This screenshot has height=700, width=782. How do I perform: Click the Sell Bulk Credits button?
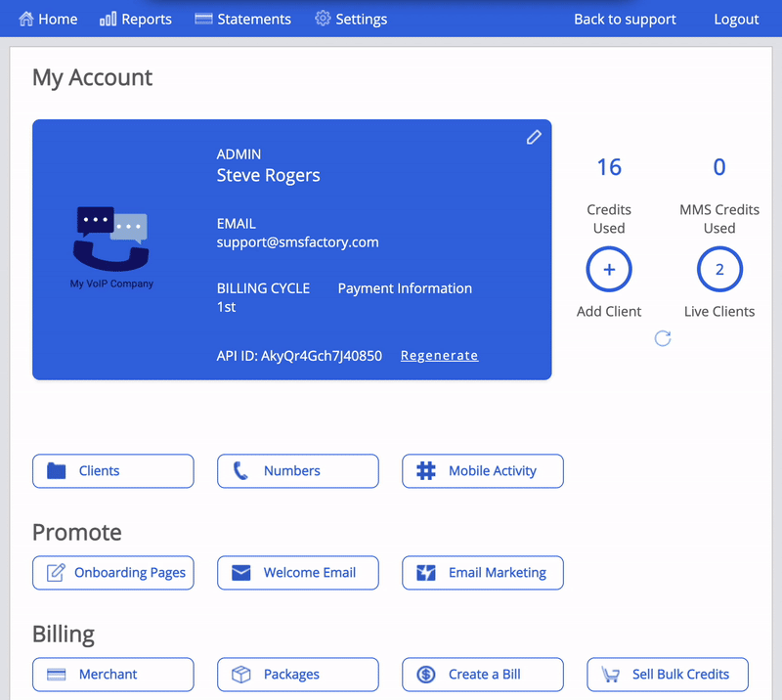(668, 675)
